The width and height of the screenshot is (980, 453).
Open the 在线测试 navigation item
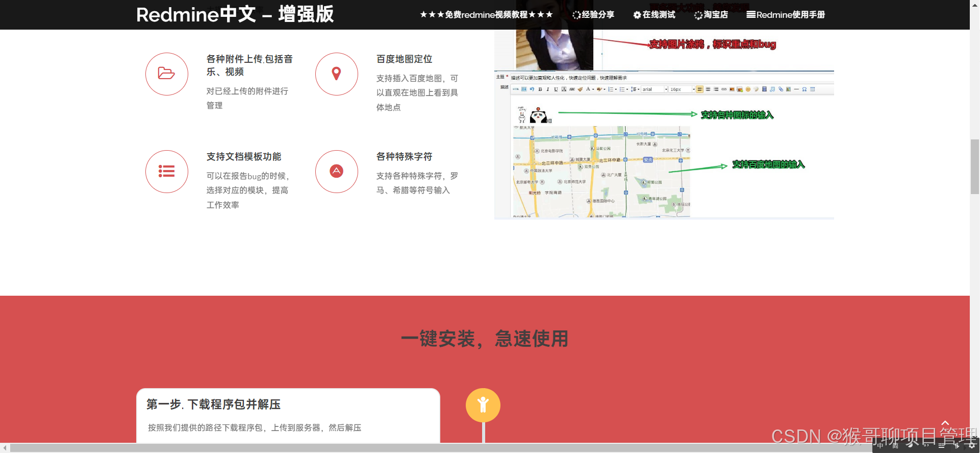tap(654, 15)
